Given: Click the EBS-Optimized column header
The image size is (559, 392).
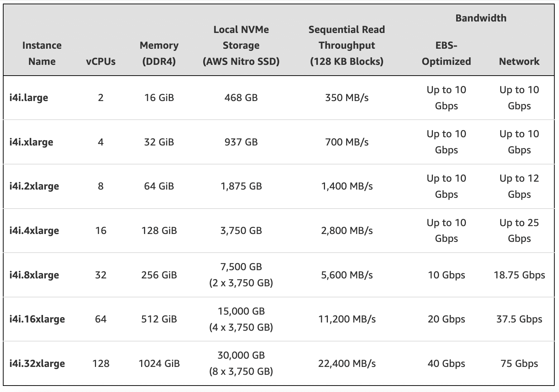Looking at the screenshot, I should (x=446, y=53).
